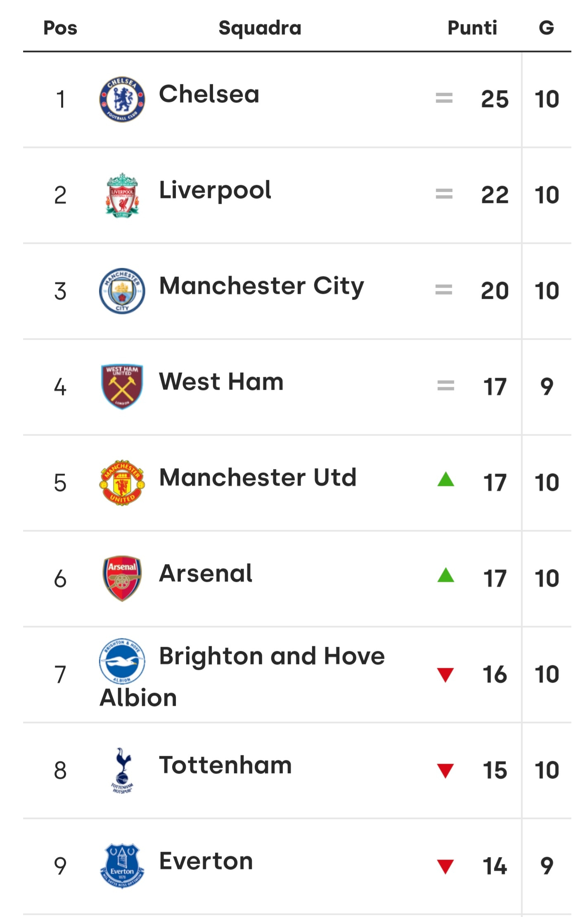588x917 pixels.
Task: Click the Manchester United crest
Action: tap(122, 483)
